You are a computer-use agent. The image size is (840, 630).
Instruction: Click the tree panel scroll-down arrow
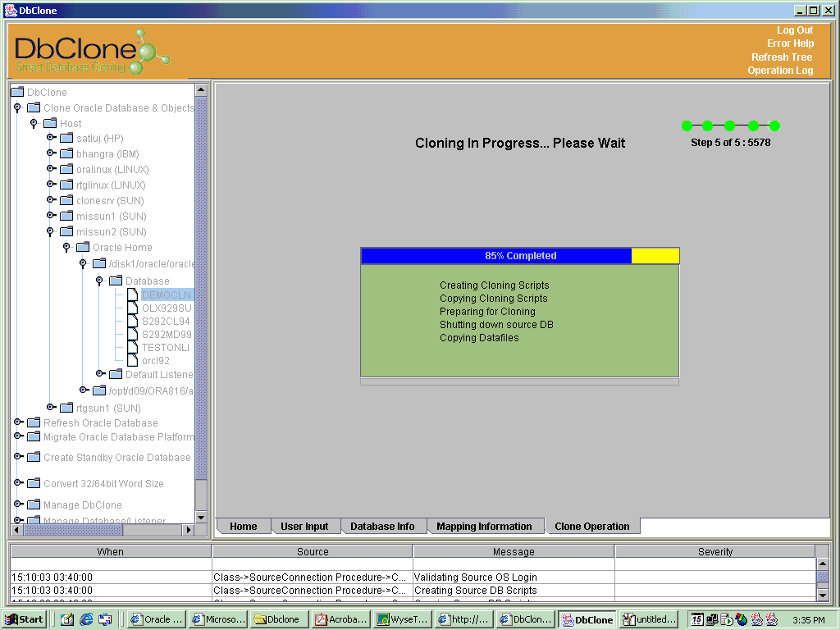coord(201,517)
